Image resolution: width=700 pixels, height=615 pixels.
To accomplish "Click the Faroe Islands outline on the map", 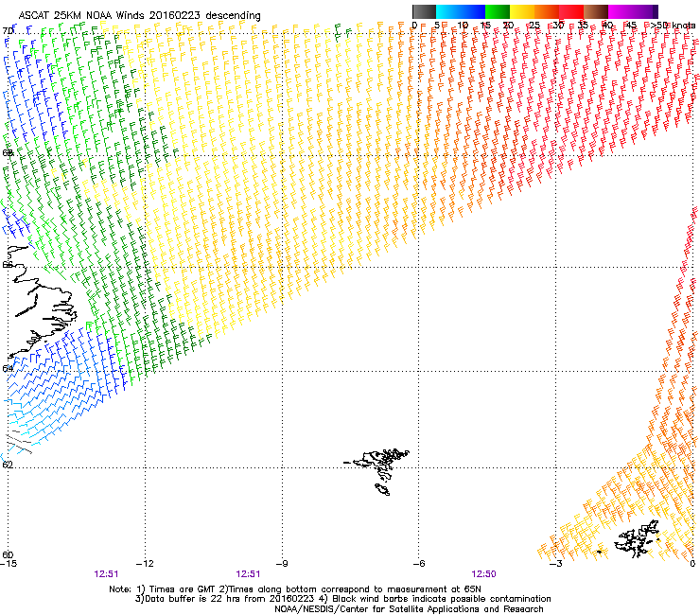I will click(378, 470).
